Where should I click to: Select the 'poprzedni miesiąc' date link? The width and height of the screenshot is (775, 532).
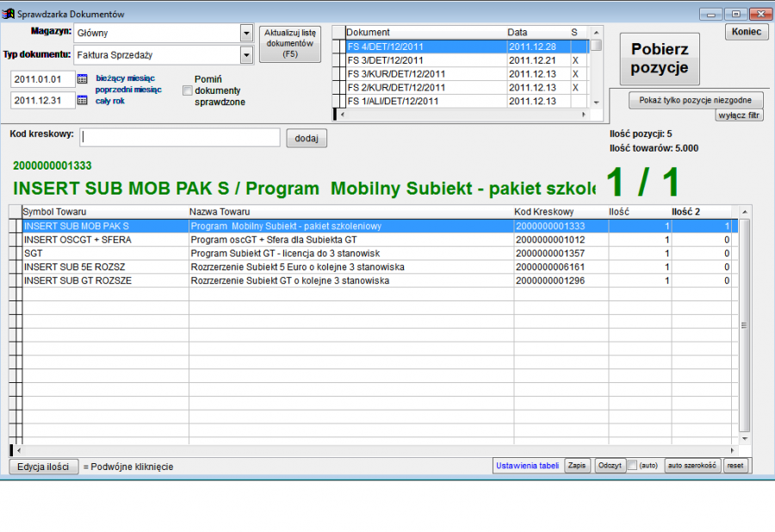128,90
